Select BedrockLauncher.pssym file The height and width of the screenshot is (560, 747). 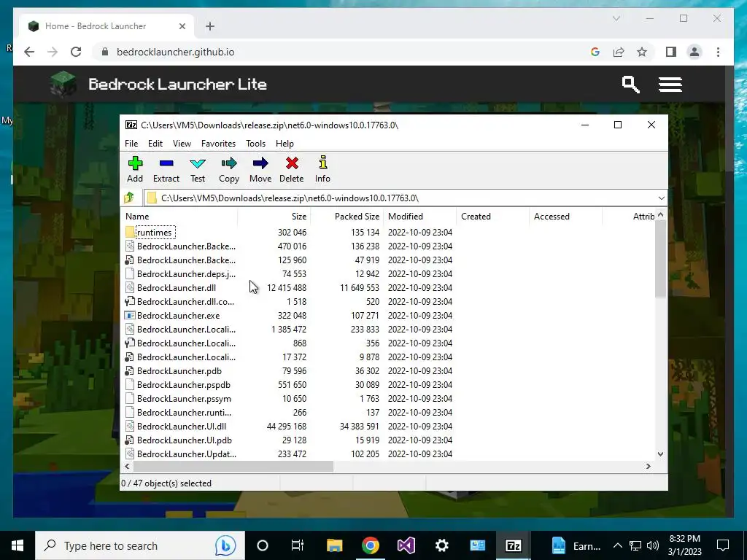[184, 399]
